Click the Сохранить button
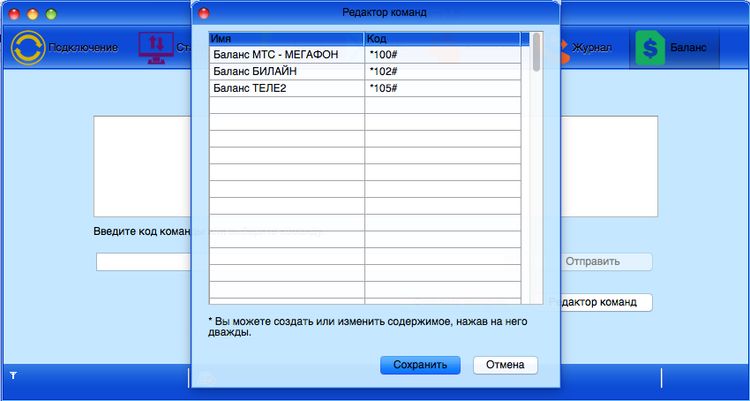The height and width of the screenshot is (401, 750). pyautogui.click(x=420, y=365)
